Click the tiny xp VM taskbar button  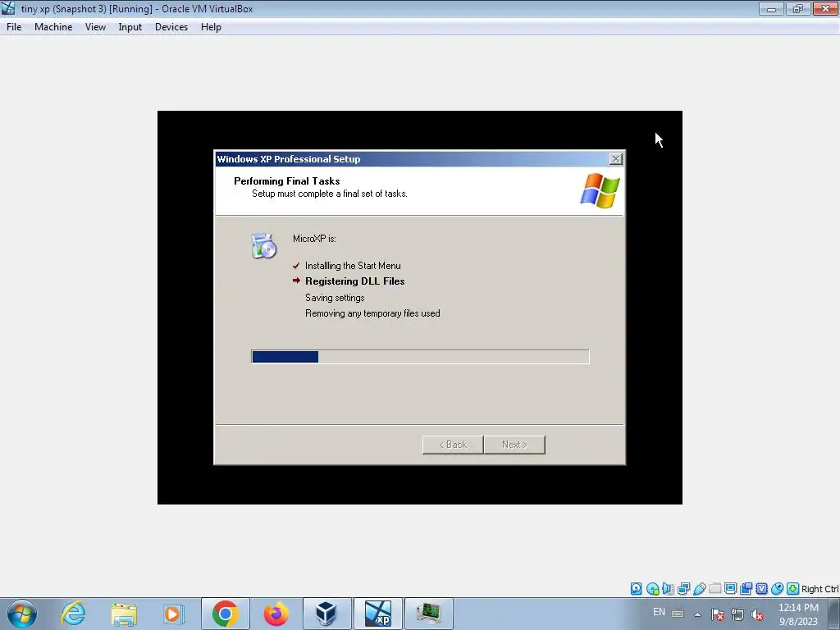(378, 614)
